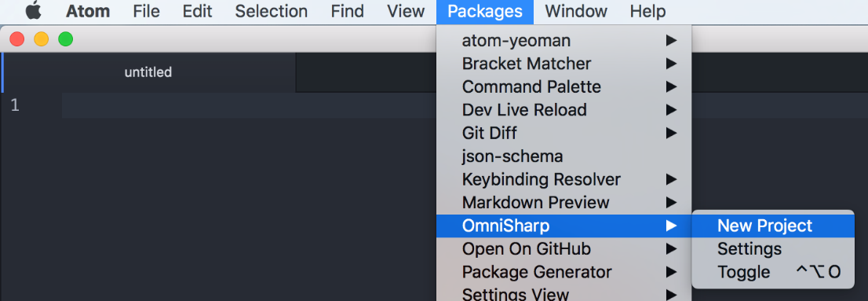The height and width of the screenshot is (301, 868).
Task: Select the Dev Live Reload entry
Action: point(563,110)
